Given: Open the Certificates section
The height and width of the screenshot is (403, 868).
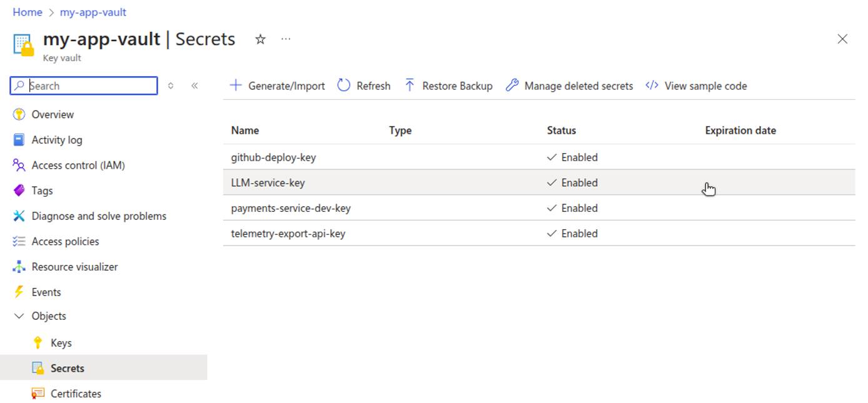Looking at the screenshot, I should pyautogui.click(x=75, y=393).
